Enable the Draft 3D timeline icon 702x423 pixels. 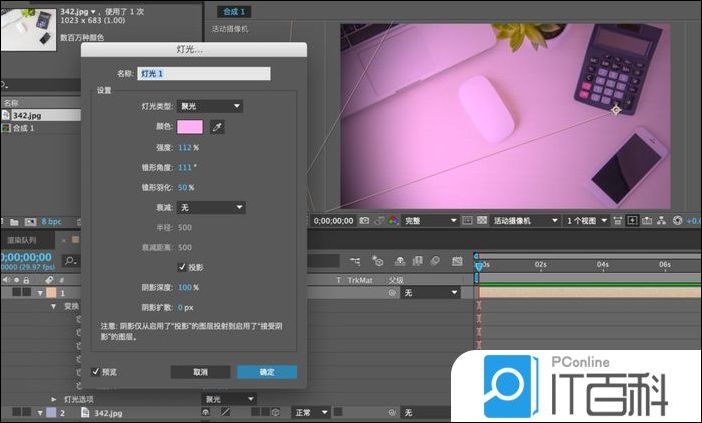(x=377, y=261)
